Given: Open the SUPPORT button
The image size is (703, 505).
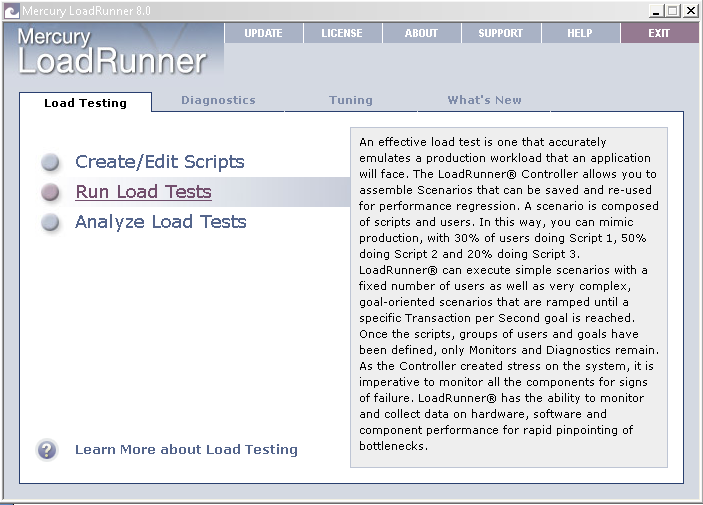Looking at the screenshot, I should (x=501, y=33).
